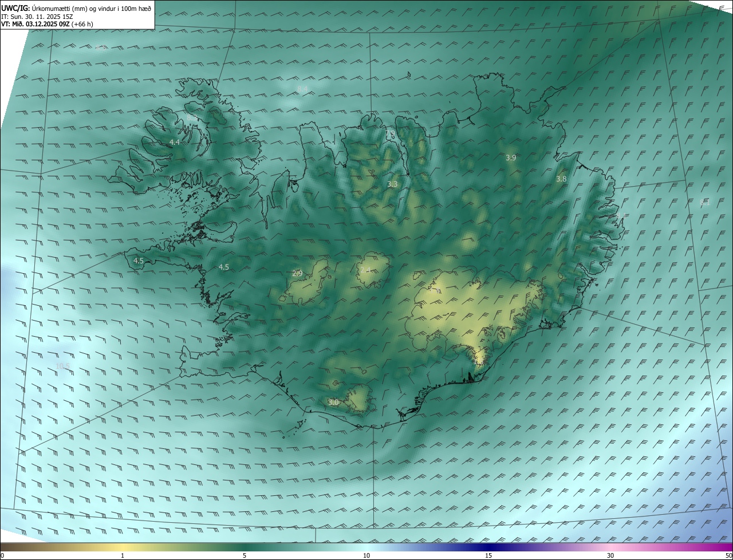Click the '50' label on the color scale
The width and height of the screenshot is (733, 560).
pyautogui.click(x=728, y=555)
